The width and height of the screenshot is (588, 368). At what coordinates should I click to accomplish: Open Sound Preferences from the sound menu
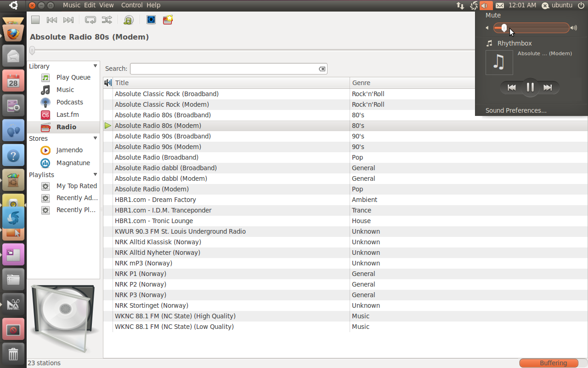[516, 110]
